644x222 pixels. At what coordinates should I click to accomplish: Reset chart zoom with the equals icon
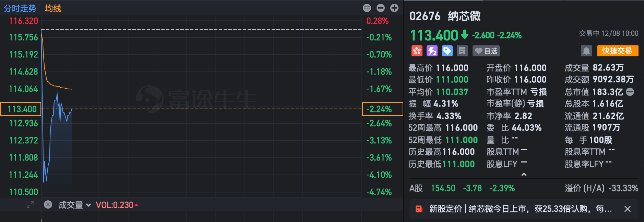click(367, 8)
